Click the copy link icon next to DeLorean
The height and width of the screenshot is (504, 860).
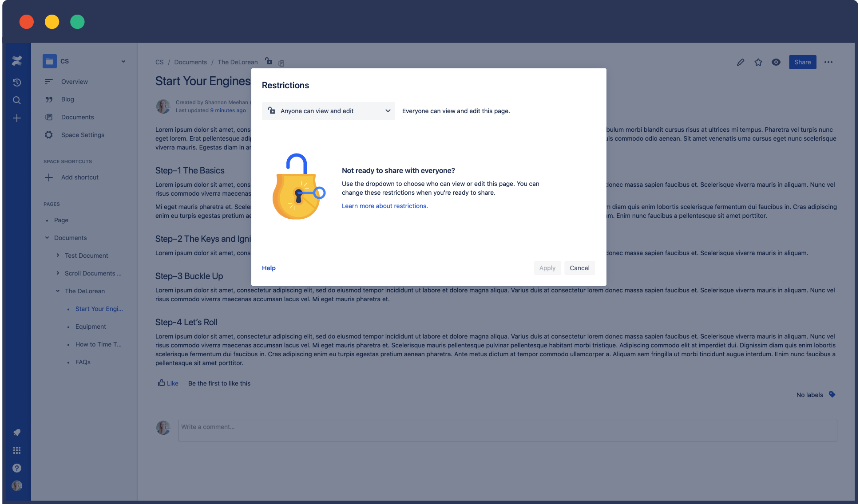pyautogui.click(x=281, y=62)
